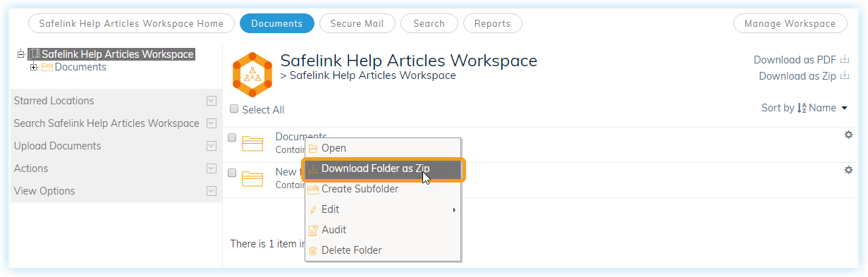Collapse the Safelink Help Articles Workspace tree root
Viewport: 868px width, 277px height.
coord(21,54)
